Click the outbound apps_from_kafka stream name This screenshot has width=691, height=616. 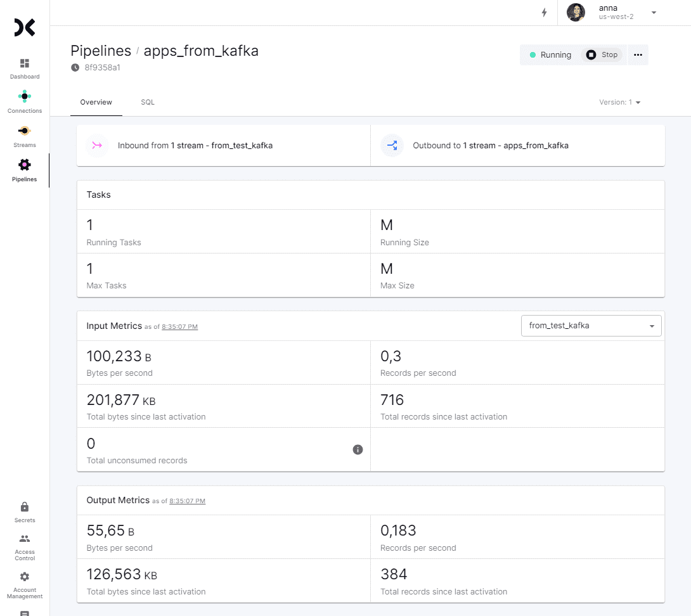coord(536,145)
